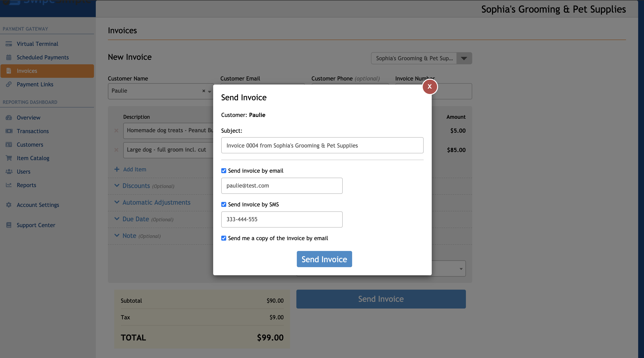Screen dimensions: 644x358
Task: Open the Customers page
Action: click(30, 145)
